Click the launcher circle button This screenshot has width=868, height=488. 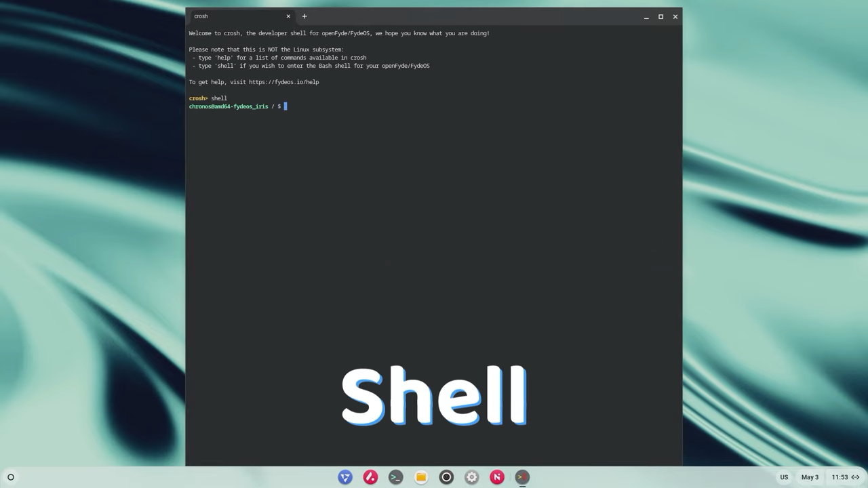click(11, 477)
